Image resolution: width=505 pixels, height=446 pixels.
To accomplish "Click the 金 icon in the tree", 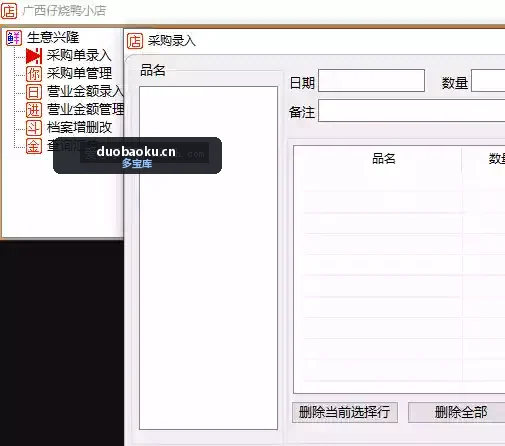I will click(34, 146).
